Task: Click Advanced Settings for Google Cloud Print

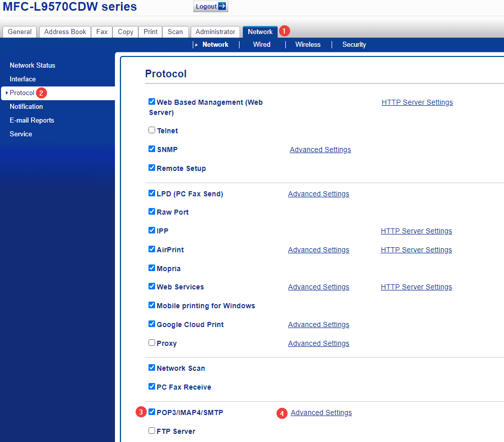Action: (318, 325)
